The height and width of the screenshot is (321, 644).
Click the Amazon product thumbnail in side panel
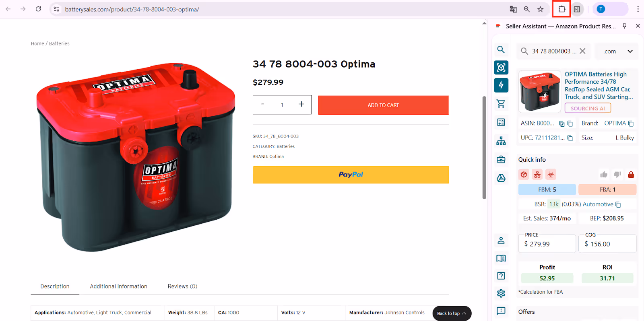[x=540, y=91]
